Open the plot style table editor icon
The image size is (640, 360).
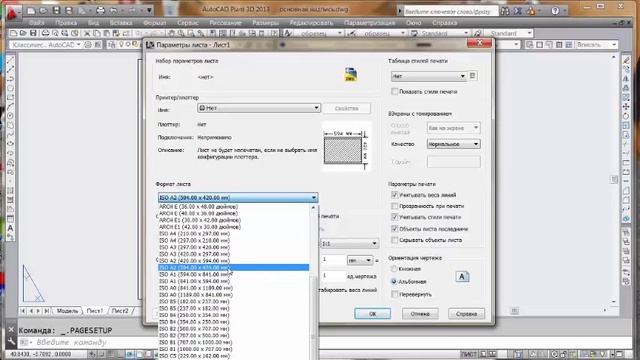coord(473,76)
